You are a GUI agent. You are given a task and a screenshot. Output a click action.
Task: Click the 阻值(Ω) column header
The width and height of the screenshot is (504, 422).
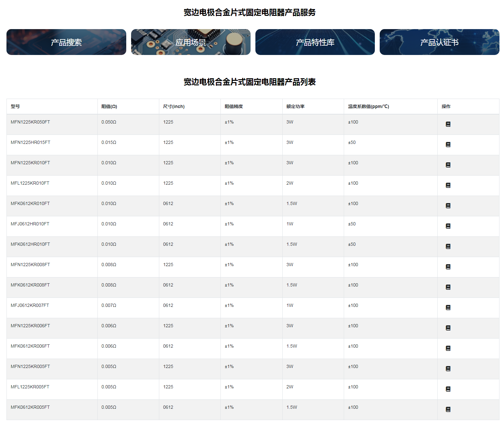tap(109, 106)
